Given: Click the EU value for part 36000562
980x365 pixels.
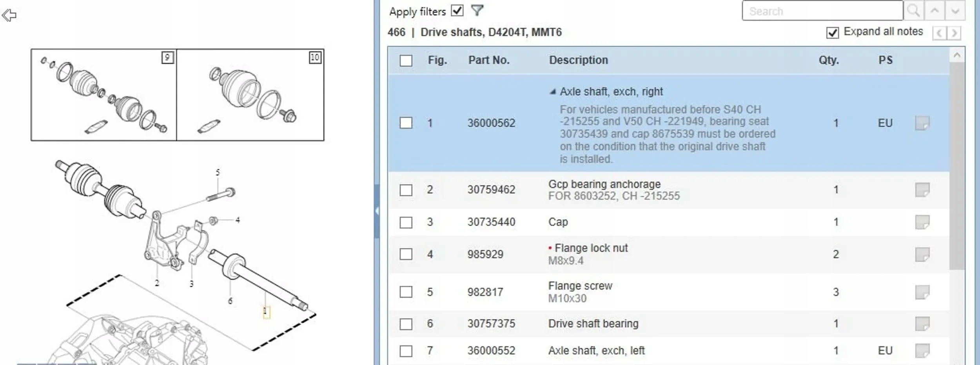Looking at the screenshot, I should pos(885,123).
